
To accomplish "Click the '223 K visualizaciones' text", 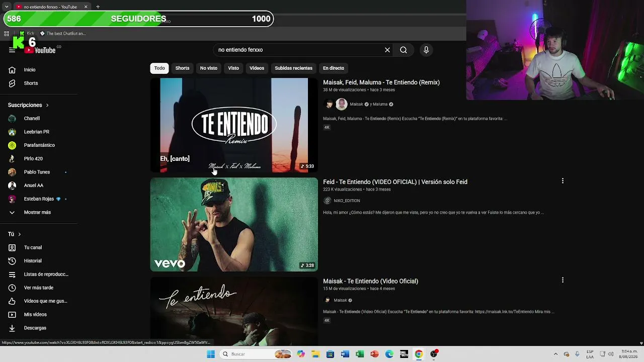I will coord(343,190).
